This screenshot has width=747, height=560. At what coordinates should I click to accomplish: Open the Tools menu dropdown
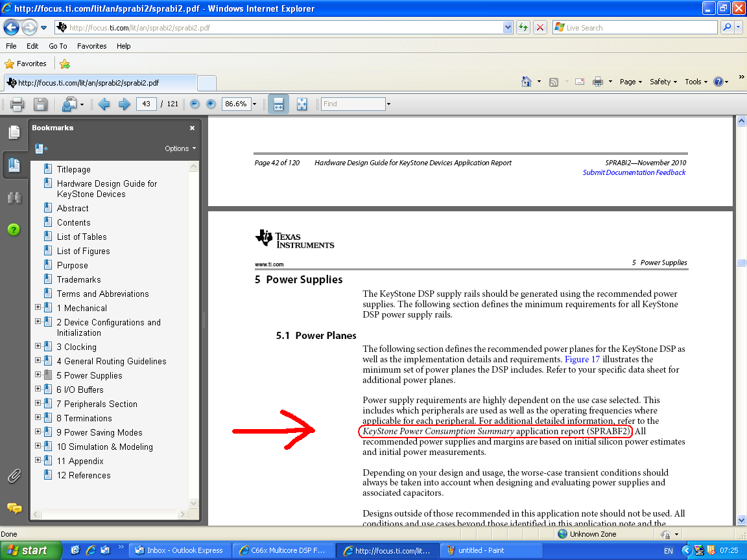(696, 82)
